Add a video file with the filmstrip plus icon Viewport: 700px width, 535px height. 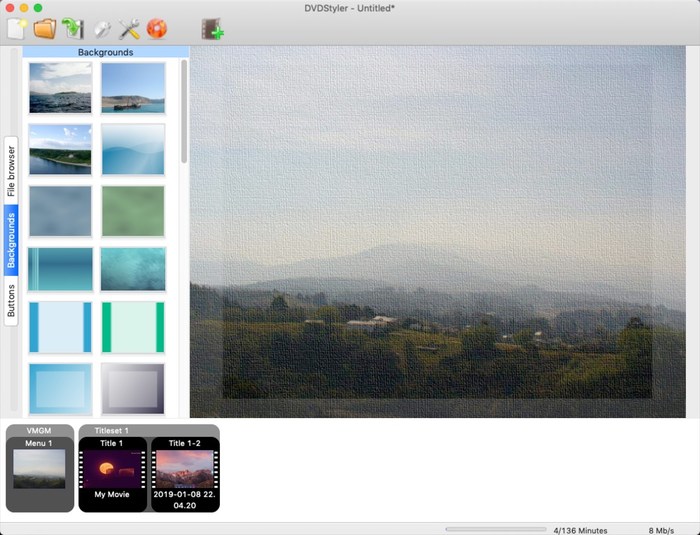pyautogui.click(x=212, y=29)
